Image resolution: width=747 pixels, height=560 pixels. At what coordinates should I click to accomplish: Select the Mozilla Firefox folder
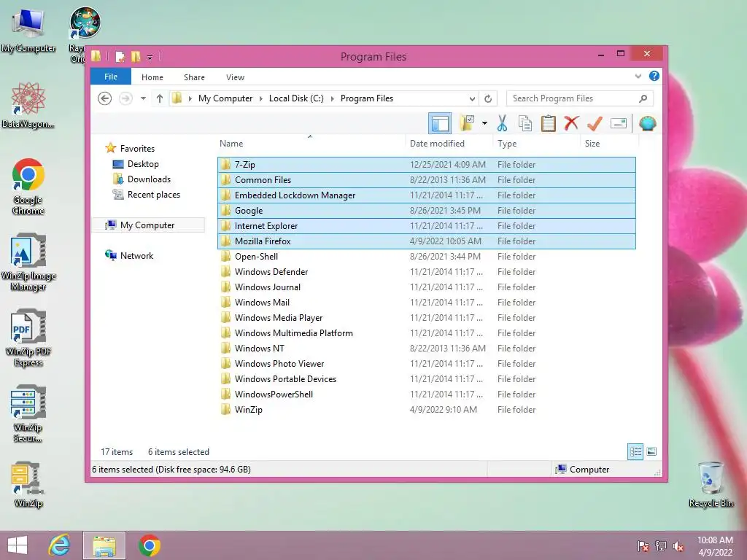[x=426, y=241]
